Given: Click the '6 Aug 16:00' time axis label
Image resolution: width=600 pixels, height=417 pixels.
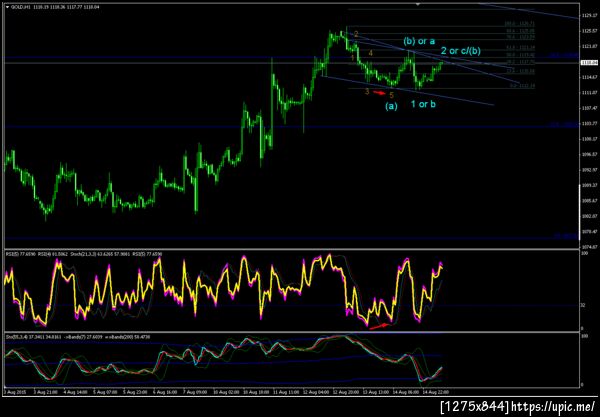Looking at the screenshot, I should (166, 392).
